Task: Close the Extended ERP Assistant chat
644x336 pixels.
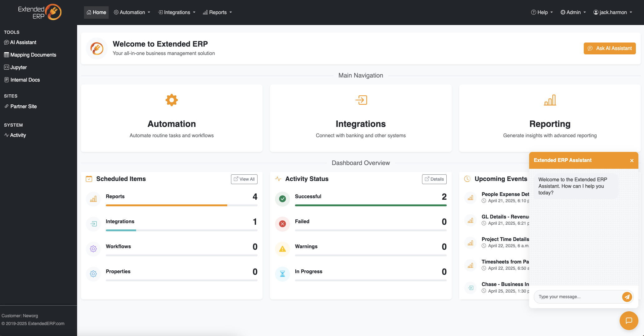Action: [632, 161]
